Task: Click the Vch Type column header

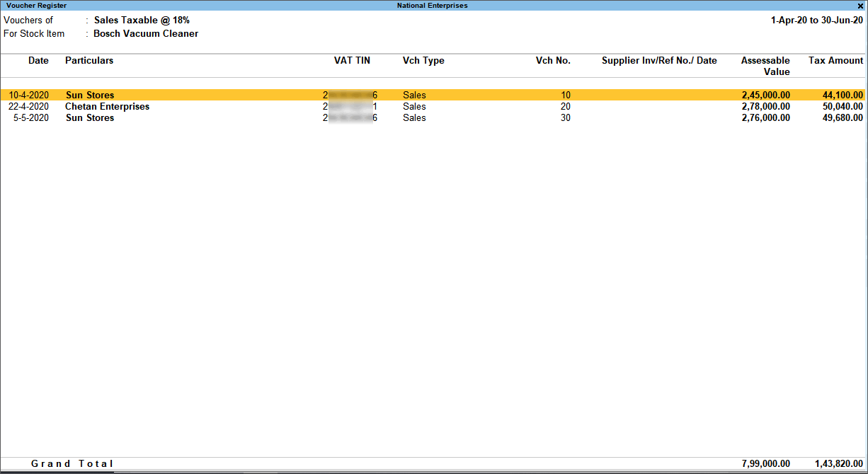Action: click(x=423, y=61)
